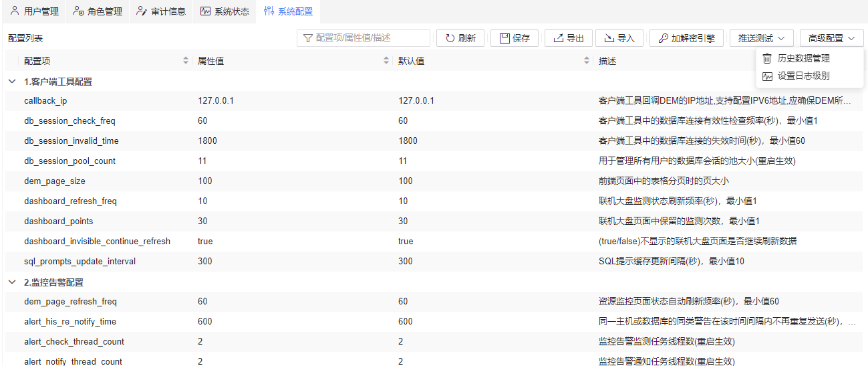Select the sql_prompts_update_interval config item
868x366 pixels.
[x=80, y=262]
